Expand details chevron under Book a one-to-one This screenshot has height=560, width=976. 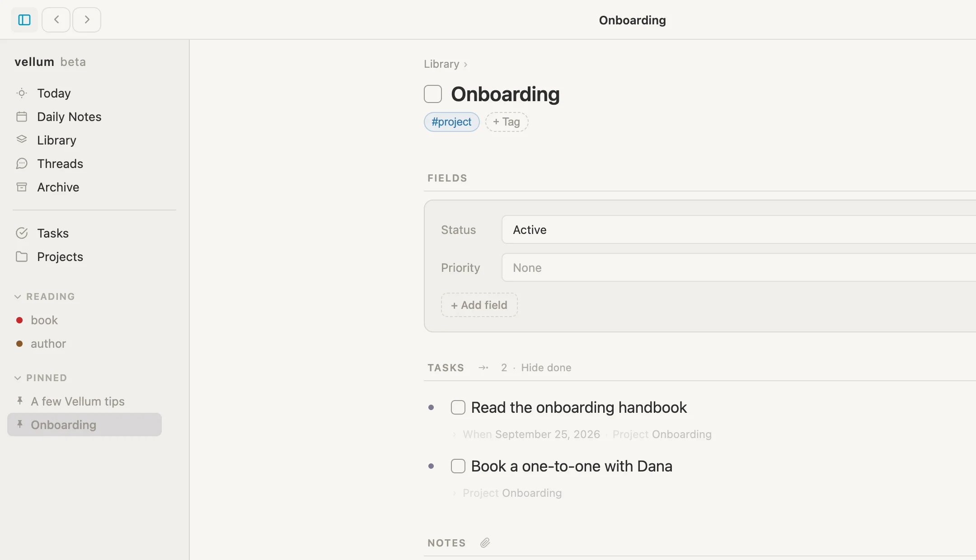click(x=454, y=493)
